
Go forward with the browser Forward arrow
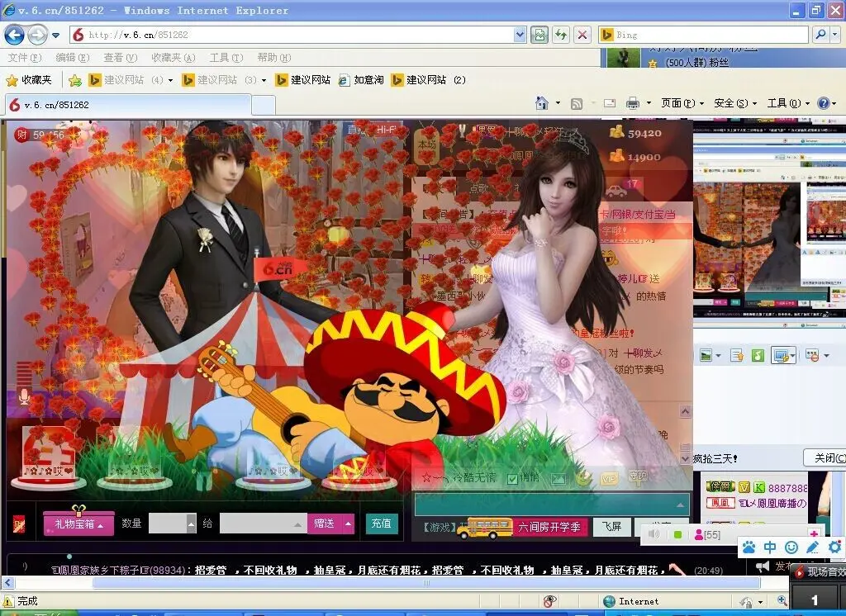tap(37, 36)
